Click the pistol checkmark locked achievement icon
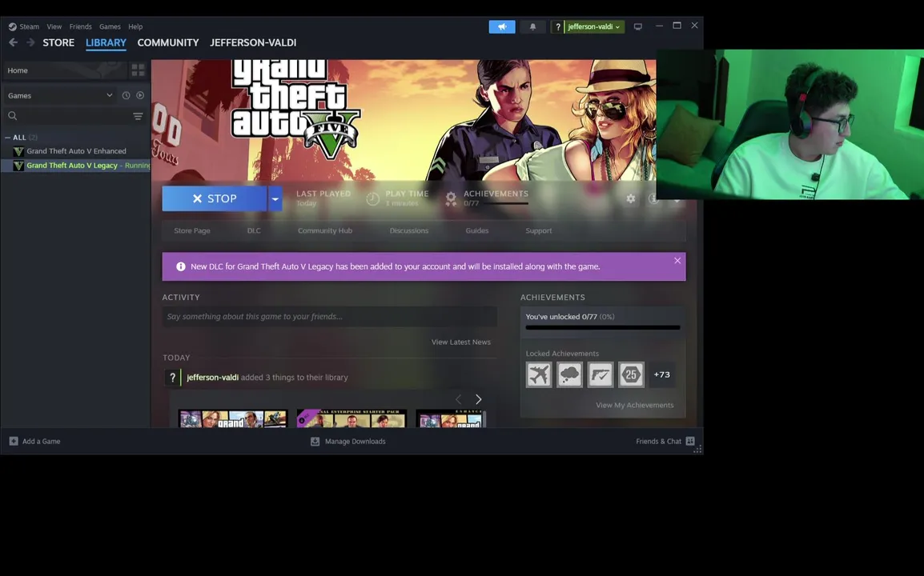The width and height of the screenshot is (924, 576). [600, 374]
